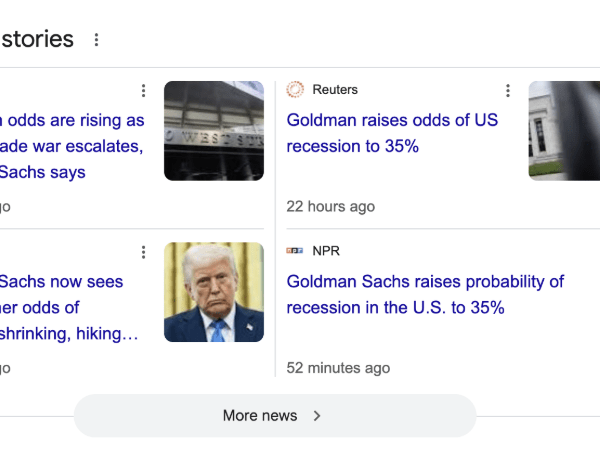The height and width of the screenshot is (456, 600).
Task: Click the chevron arrow in More news
Action: [317, 416]
